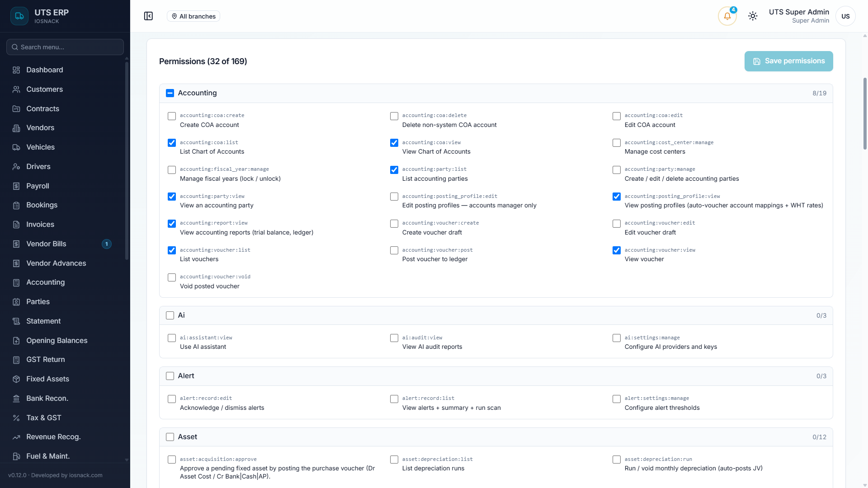
Task: Enable accounting:voucher:void checkbox
Action: pyautogui.click(x=172, y=277)
